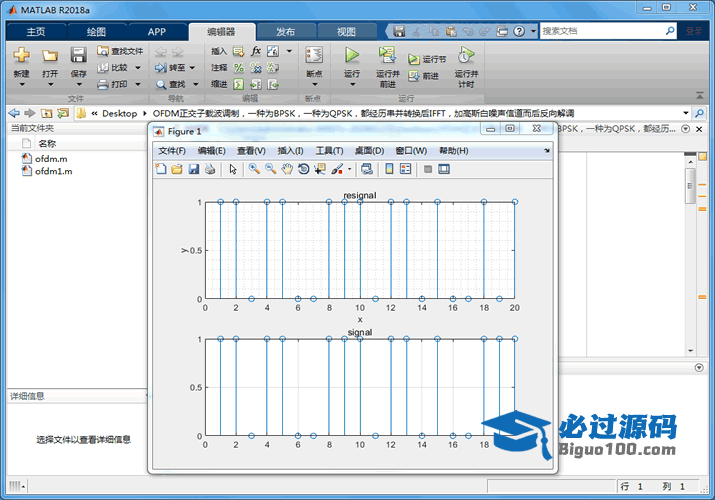
Task: Click the 登录 (Sign In) link
Action: pyautogui.click(x=694, y=32)
